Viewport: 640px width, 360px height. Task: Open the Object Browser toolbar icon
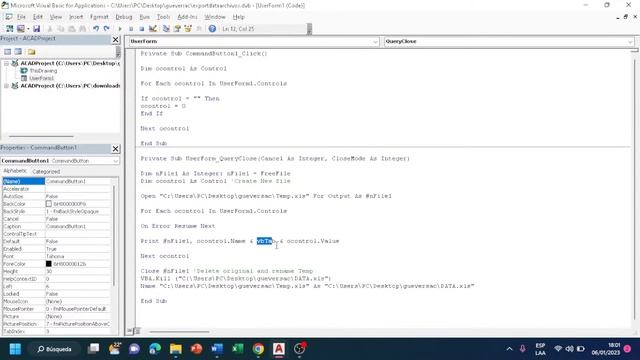pos(188,29)
